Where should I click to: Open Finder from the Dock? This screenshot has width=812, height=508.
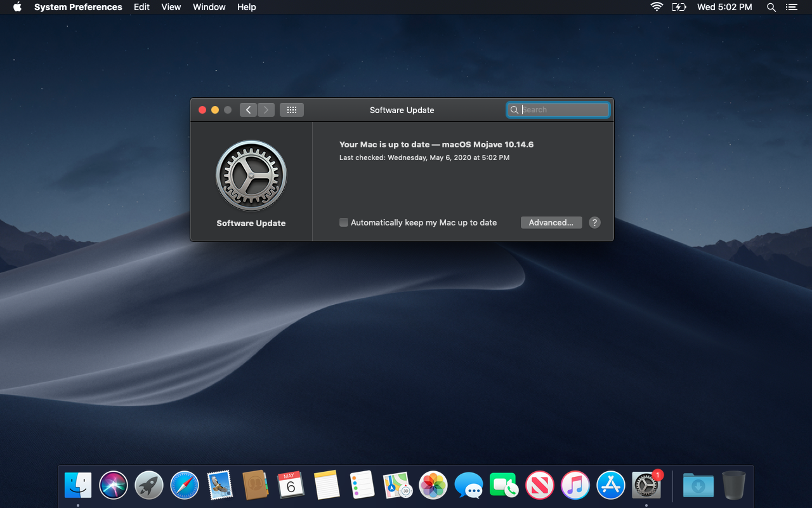[78, 486]
